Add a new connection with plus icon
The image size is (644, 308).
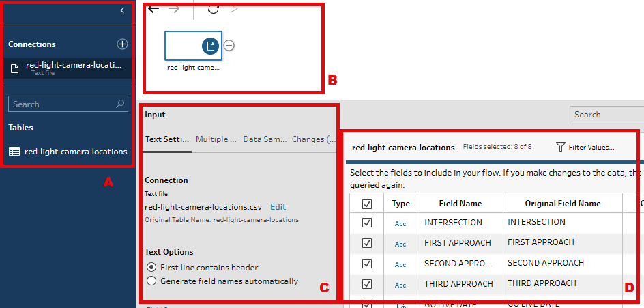pos(122,44)
